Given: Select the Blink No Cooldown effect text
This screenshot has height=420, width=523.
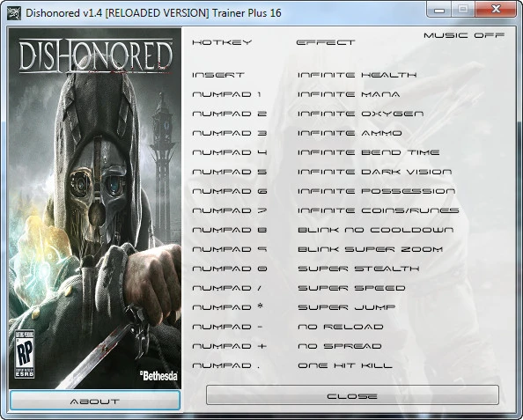Looking at the screenshot, I should (376, 230).
